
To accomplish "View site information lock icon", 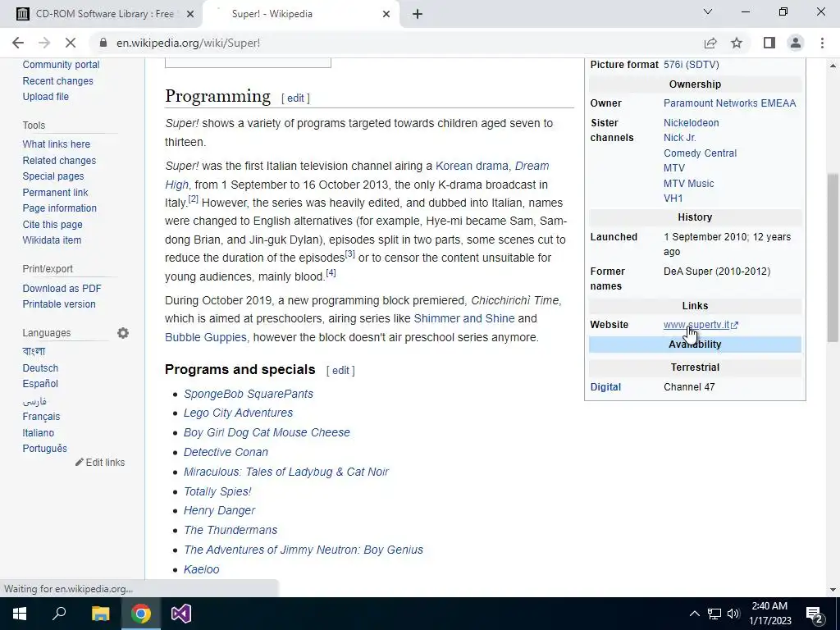I will tap(103, 43).
